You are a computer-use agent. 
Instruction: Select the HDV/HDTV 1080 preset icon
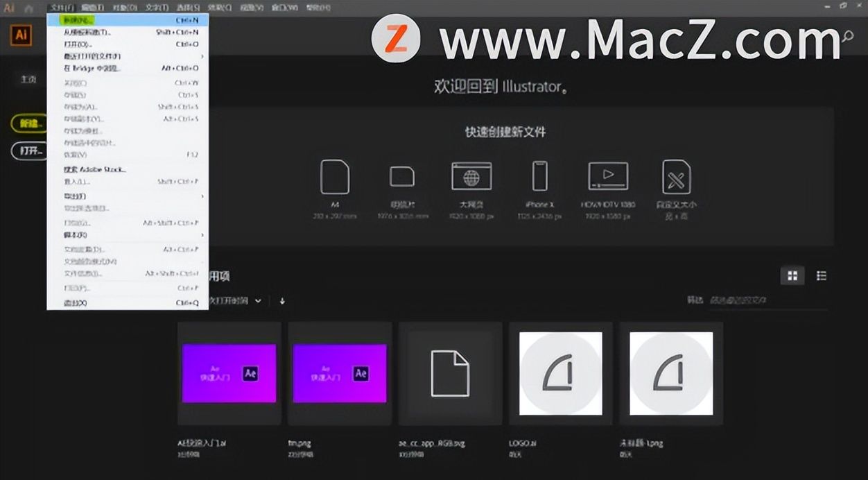tap(608, 176)
